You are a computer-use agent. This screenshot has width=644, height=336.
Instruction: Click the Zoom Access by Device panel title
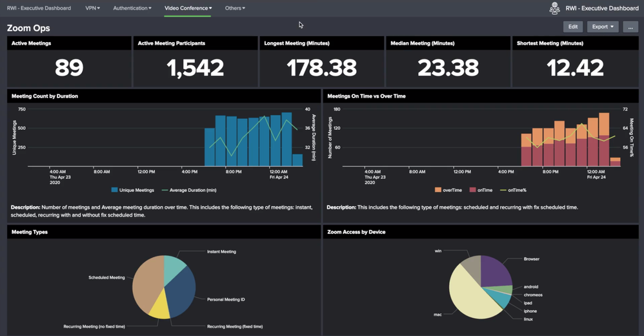[356, 232]
